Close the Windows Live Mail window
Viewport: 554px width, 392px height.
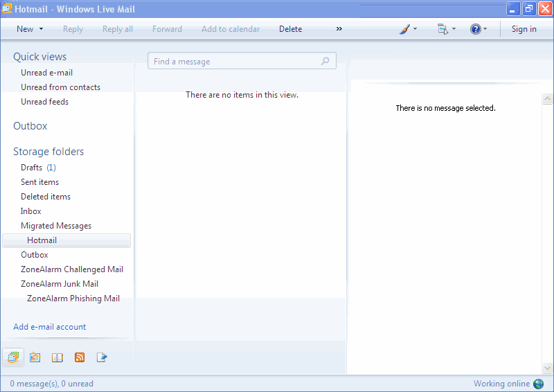[545, 9]
